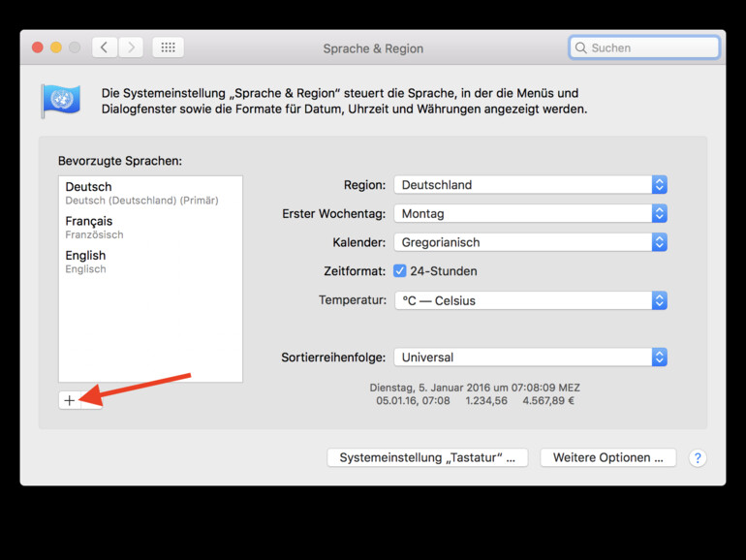The height and width of the screenshot is (560, 746).
Task: Click the Zeitformat label
Action: click(x=355, y=271)
